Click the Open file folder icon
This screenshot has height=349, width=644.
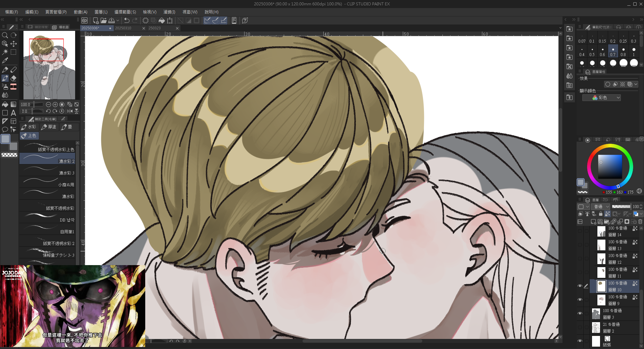(x=104, y=20)
